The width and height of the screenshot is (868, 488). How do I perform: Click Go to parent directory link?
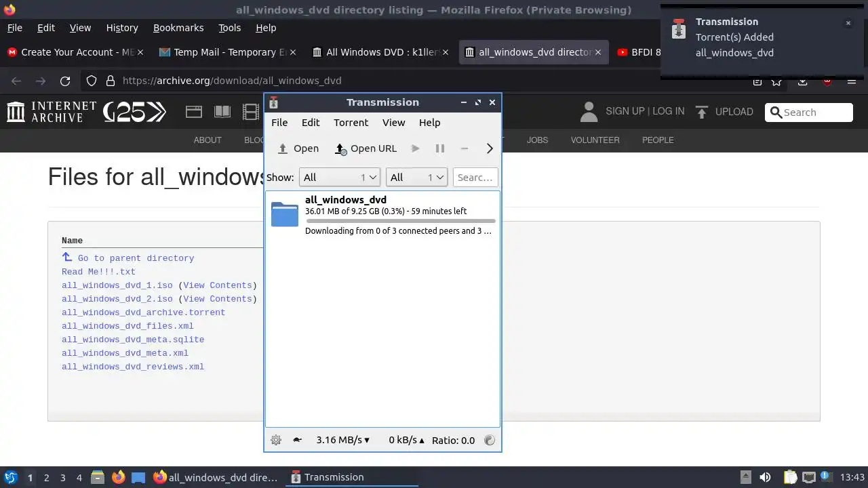[136, 258]
